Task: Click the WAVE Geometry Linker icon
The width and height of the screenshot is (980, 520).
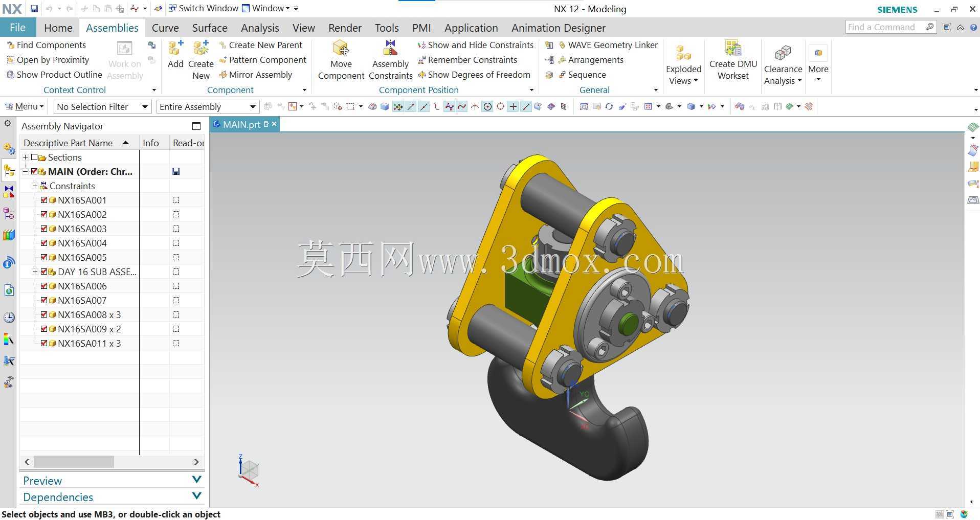Action: pyautogui.click(x=562, y=45)
